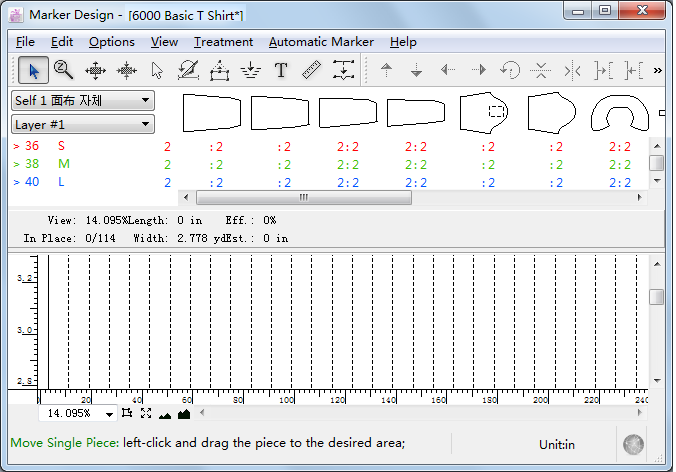Activate the zoom magnifier tool
This screenshot has height=472, width=676.
point(63,70)
